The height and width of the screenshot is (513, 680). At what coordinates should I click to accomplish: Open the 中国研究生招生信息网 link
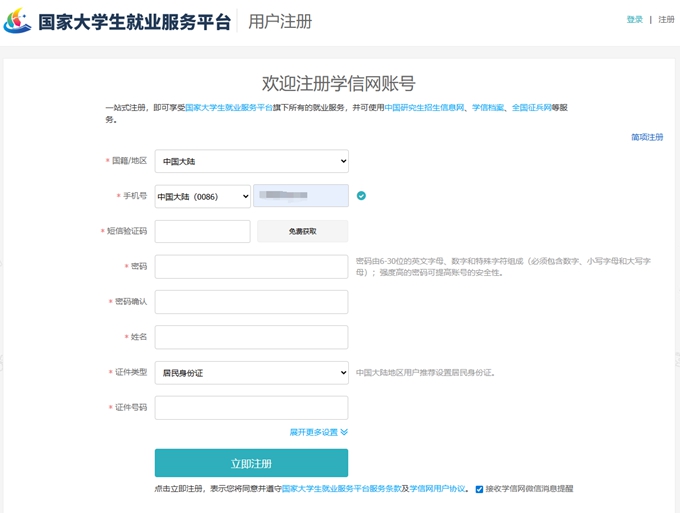coord(425,107)
